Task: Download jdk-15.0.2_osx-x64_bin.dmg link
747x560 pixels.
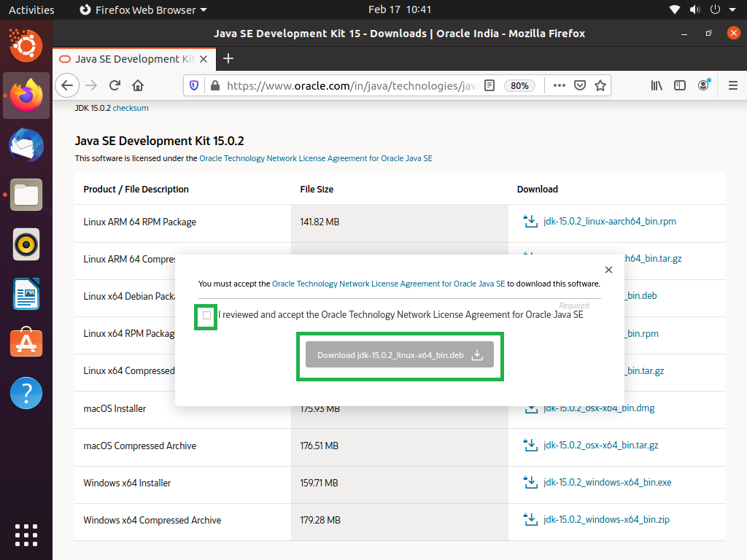Action: coord(599,408)
